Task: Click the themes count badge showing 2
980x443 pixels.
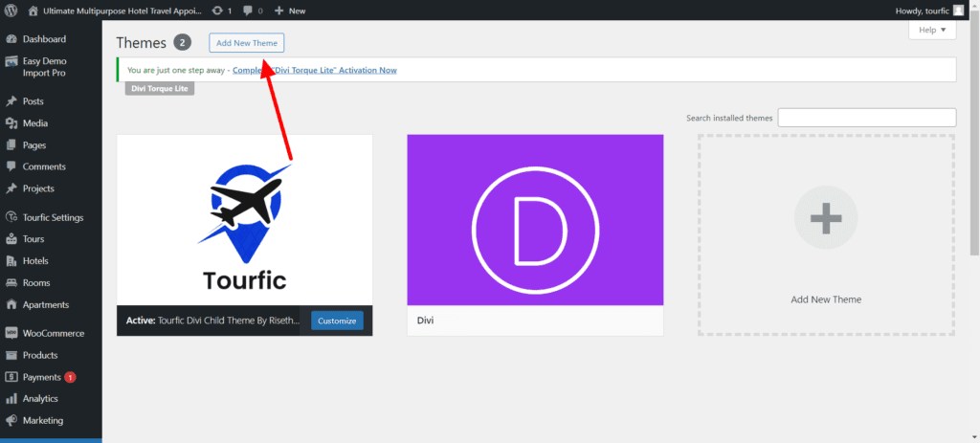Action: tap(183, 42)
